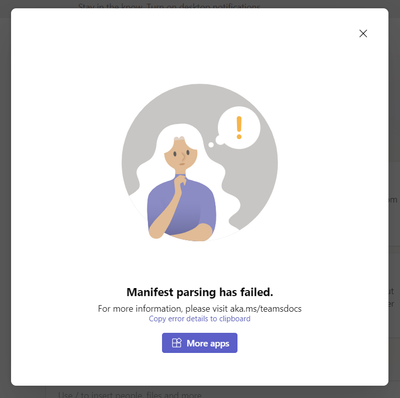Select the 'Manifest parsing has failed.' heading

click(200, 292)
